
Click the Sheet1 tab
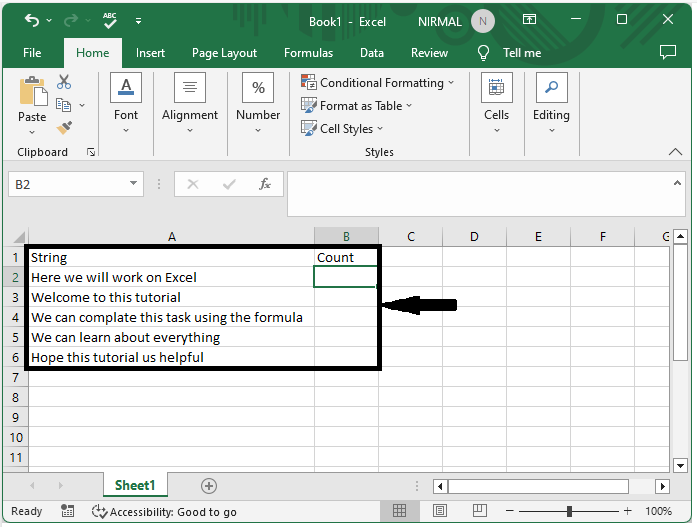point(135,485)
